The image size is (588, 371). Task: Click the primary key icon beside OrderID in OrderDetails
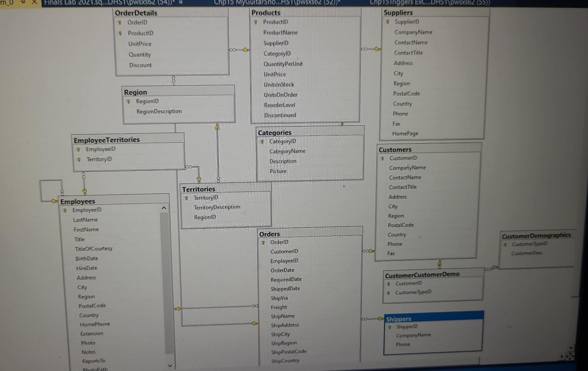click(x=120, y=23)
